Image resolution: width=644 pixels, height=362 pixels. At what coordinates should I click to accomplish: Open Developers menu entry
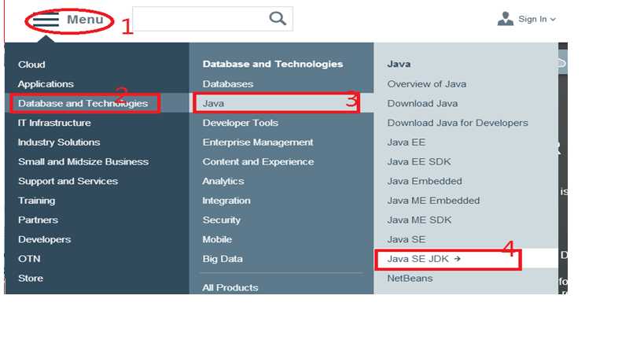click(44, 239)
